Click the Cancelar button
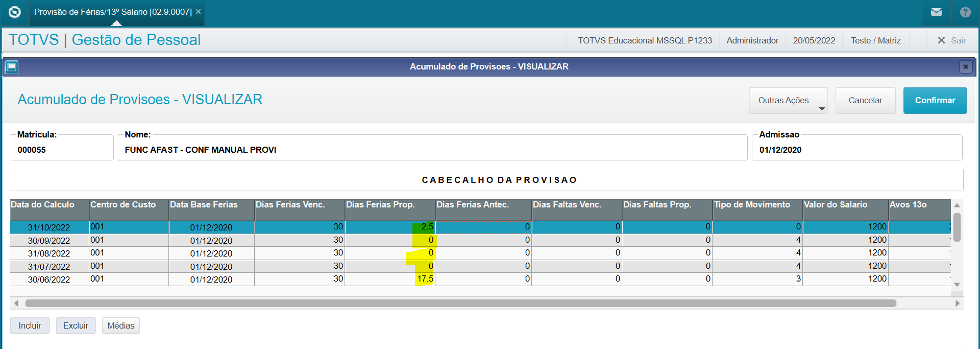Image resolution: width=980 pixels, height=349 pixels. click(865, 101)
